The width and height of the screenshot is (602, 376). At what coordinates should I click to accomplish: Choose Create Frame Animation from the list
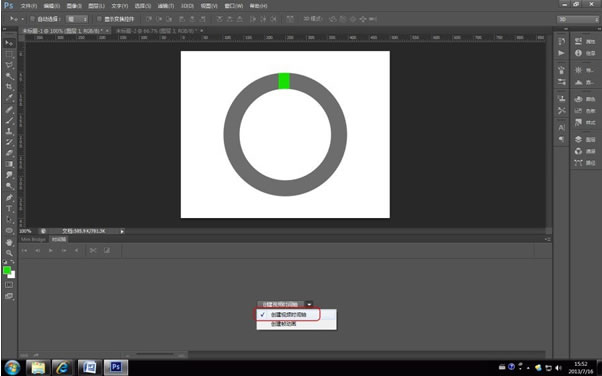click(x=283, y=324)
